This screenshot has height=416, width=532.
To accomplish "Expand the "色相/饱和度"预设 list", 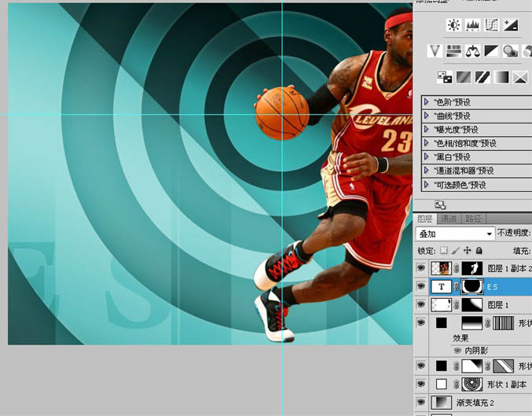I will [x=427, y=143].
